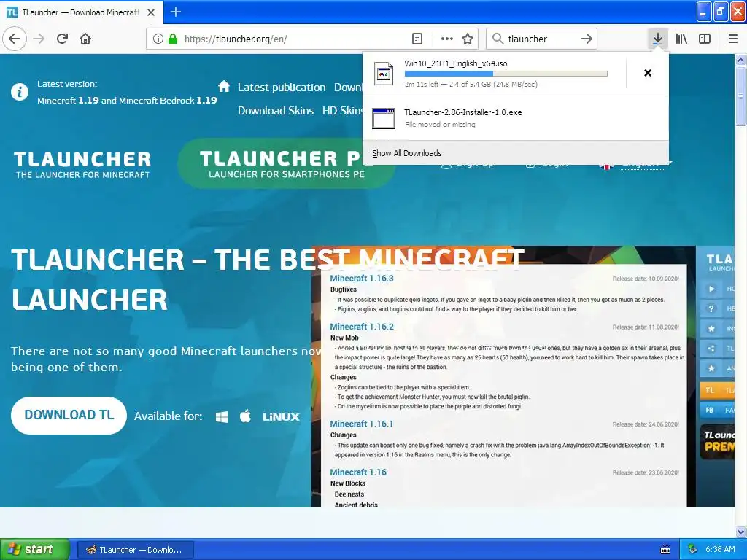This screenshot has width=747, height=560.
Task: Choose the Windows platform icon
Action: pyautogui.click(x=222, y=416)
